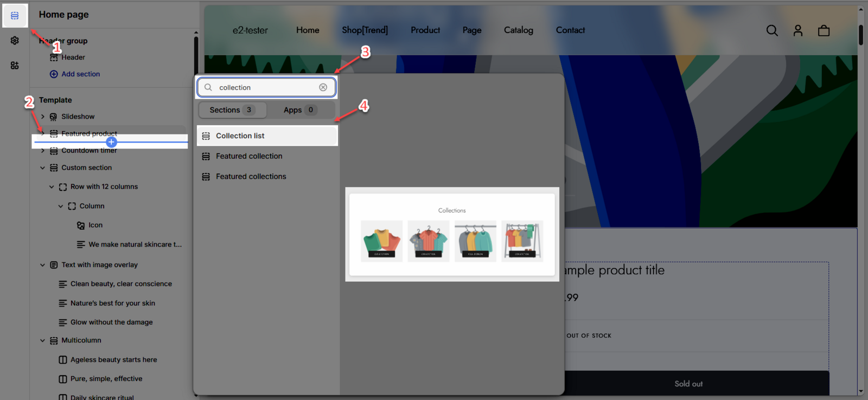The width and height of the screenshot is (868, 400).
Task: Choose Featured collection section
Action: (249, 156)
